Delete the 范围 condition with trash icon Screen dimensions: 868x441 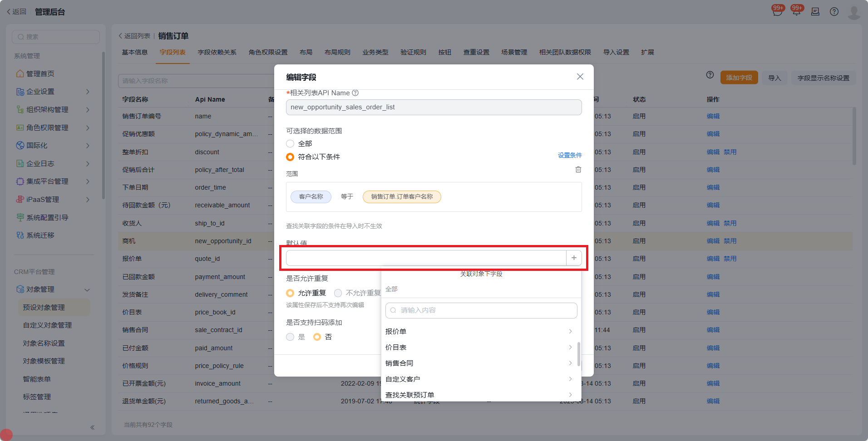(x=578, y=169)
